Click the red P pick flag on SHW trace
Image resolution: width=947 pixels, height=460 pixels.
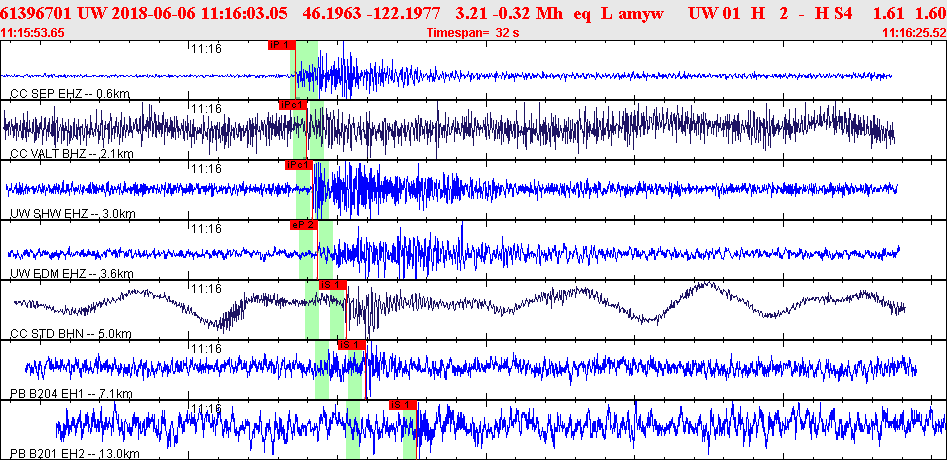click(x=299, y=165)
